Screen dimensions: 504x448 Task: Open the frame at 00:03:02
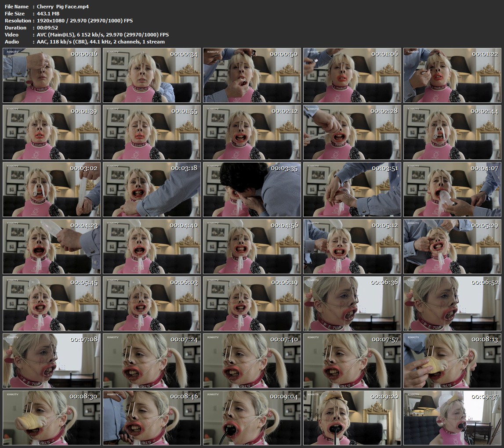(51, 189)
